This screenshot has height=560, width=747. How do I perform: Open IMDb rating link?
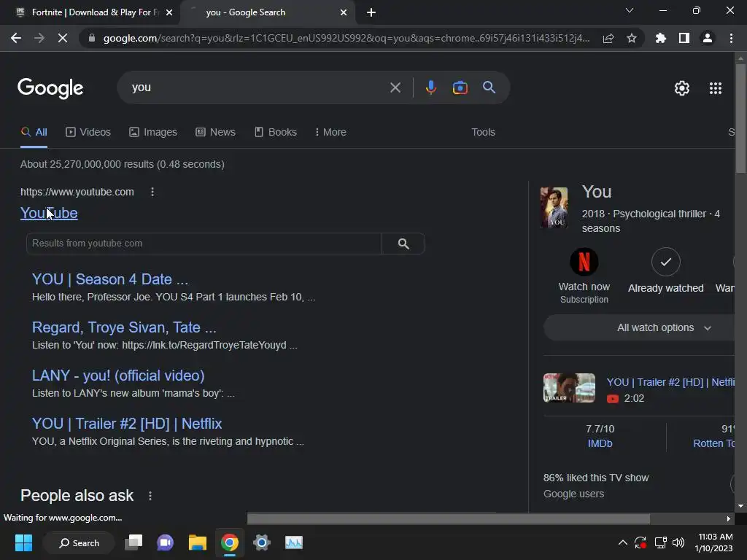(x=600, y=443)
